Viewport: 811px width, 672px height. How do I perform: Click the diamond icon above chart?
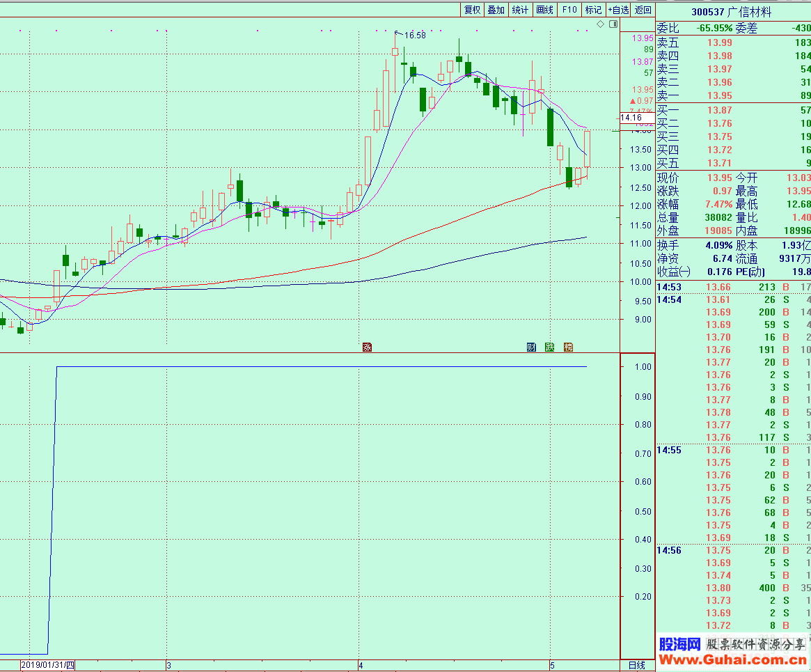(601, 24)
